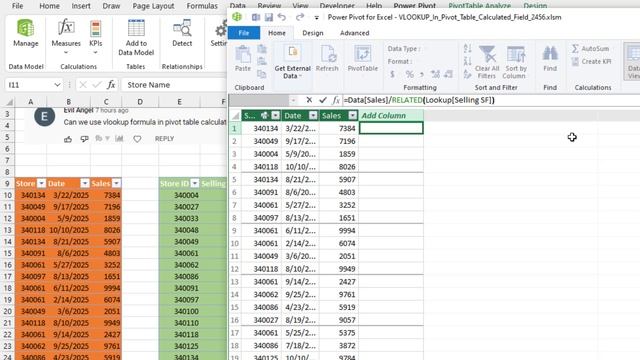
Task: Cancel formula with X in Power Pivot formula bar
Action: point(309,100)
